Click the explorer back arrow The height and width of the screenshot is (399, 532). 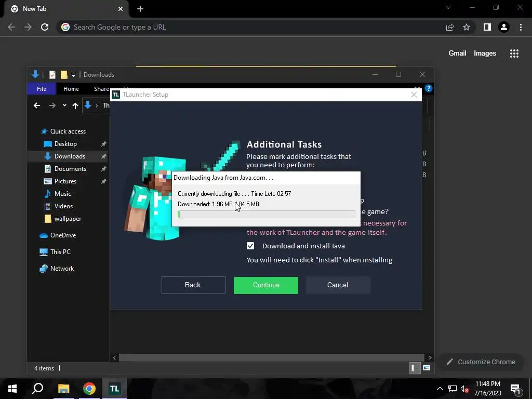click(37, 105)
